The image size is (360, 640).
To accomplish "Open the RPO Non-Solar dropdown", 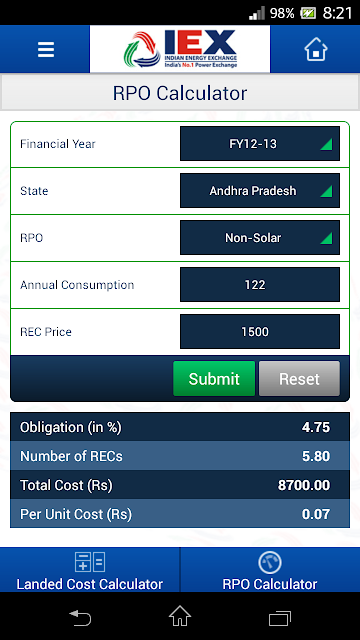I will point(260,238).
